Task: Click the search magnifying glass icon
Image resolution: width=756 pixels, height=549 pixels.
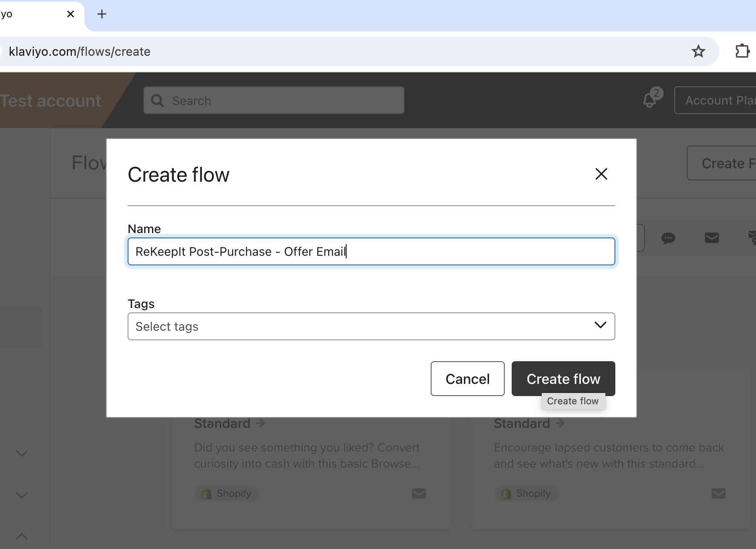Action: (x=158, y=100)
